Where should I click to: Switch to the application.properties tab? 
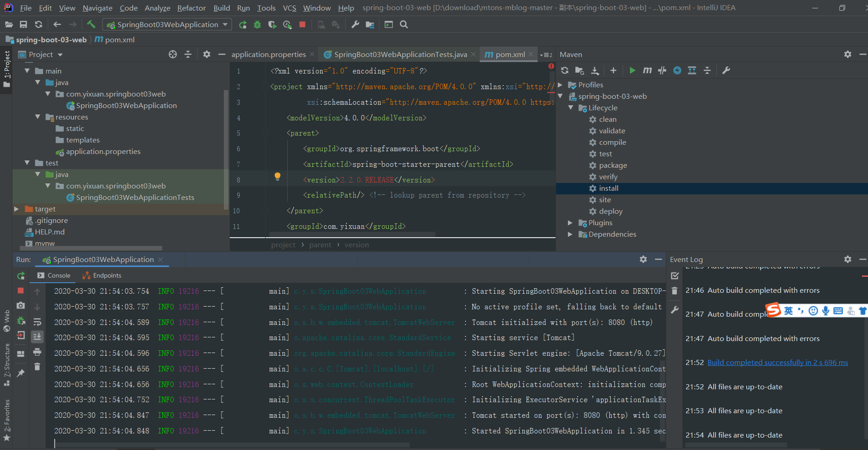269,54
